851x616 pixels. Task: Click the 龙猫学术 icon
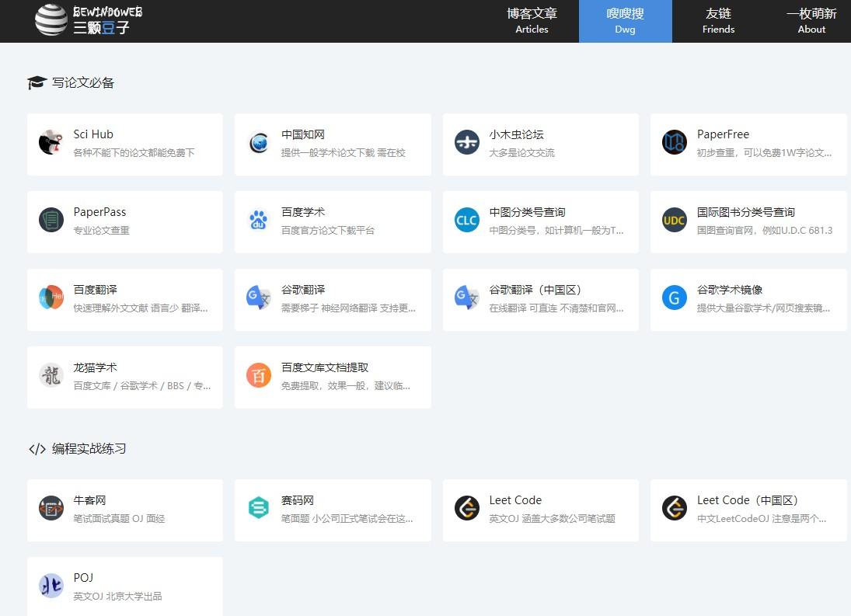(51, 375)
